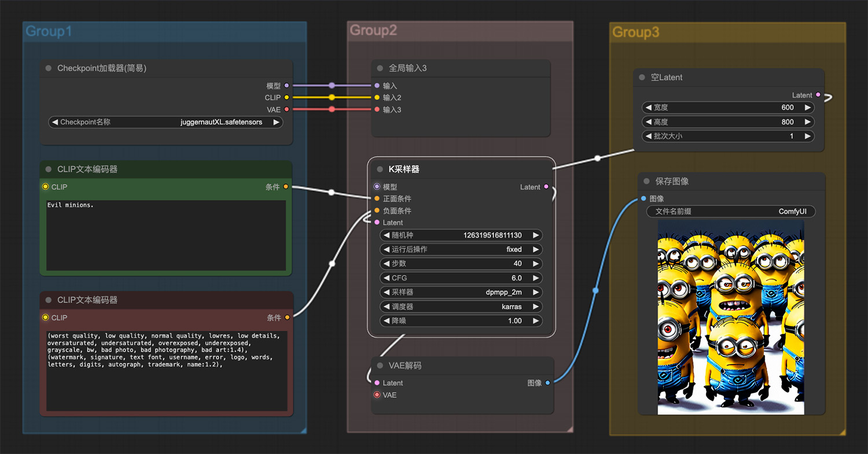Screen dimensions: 868x454
Task: Click the 图像 input socket on 保存图像
Action: click(643, 199)
